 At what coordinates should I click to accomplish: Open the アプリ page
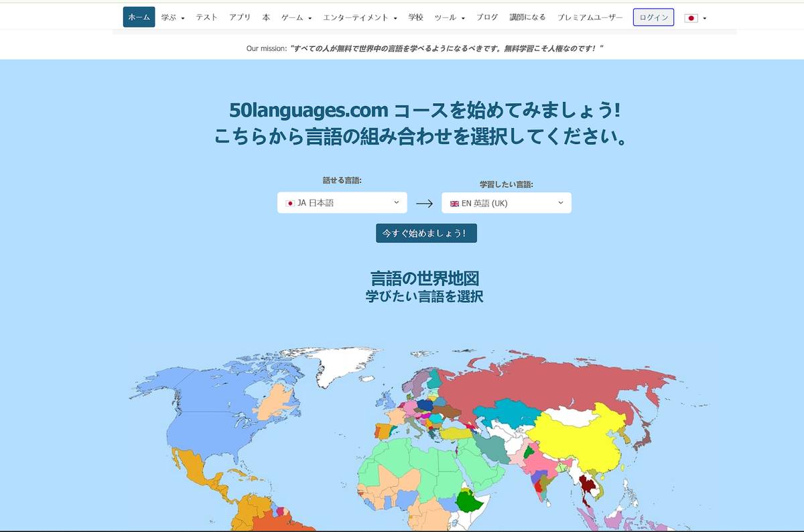(x=240, y=17)
